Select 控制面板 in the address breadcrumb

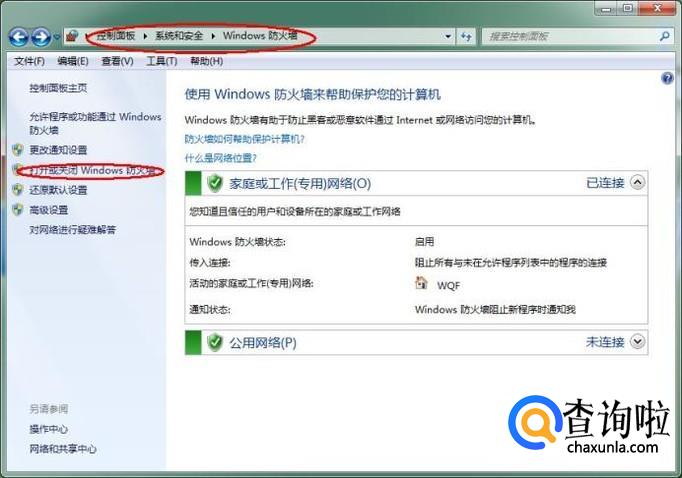[x=116, y=36]
